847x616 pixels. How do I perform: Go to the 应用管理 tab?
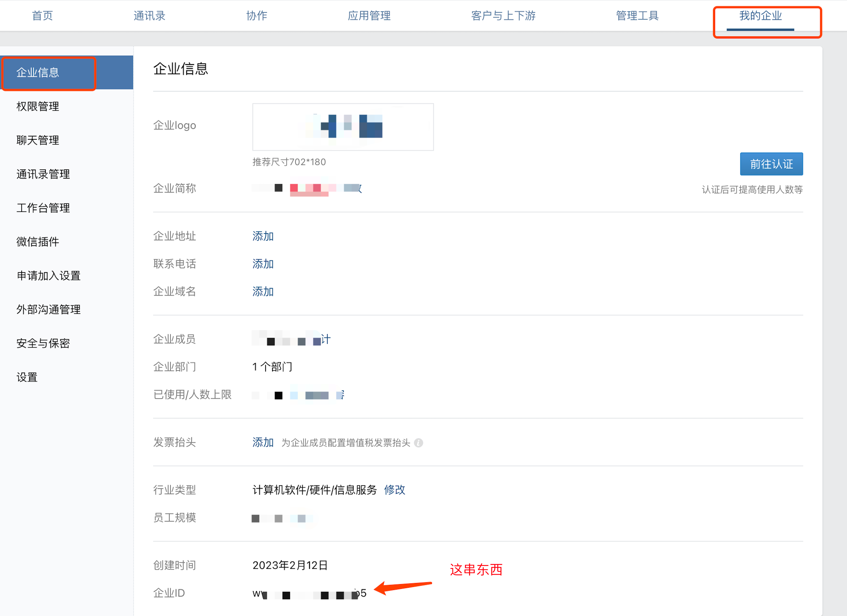369,16
